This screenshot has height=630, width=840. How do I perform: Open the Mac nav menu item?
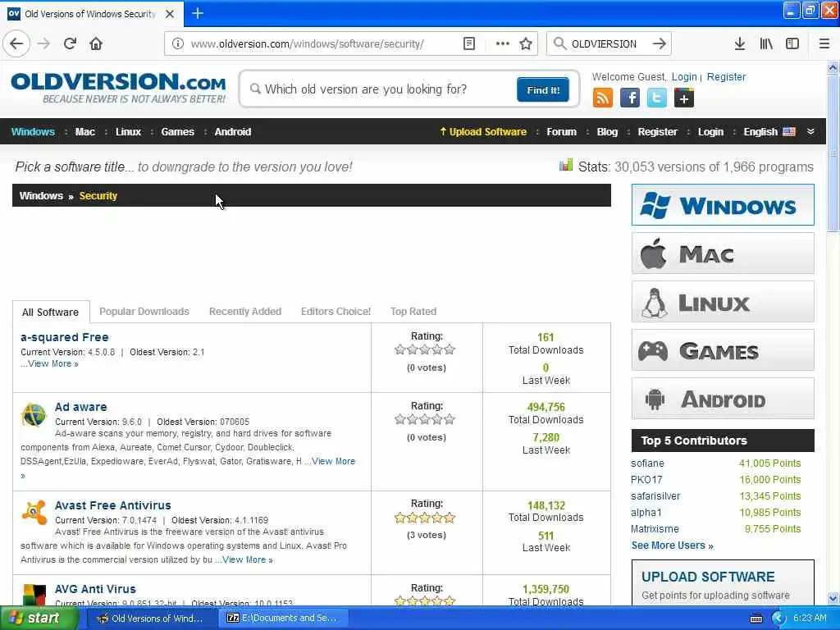tap(85, 132)
